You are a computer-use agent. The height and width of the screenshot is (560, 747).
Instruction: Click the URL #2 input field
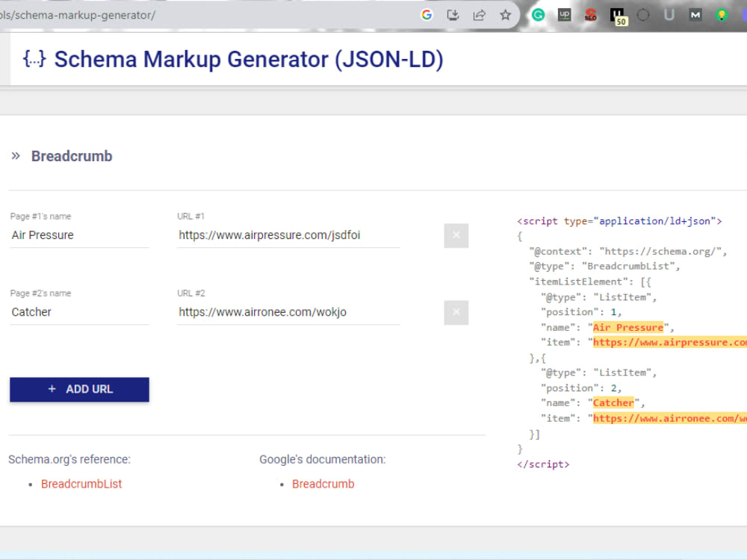coord(288,312)
